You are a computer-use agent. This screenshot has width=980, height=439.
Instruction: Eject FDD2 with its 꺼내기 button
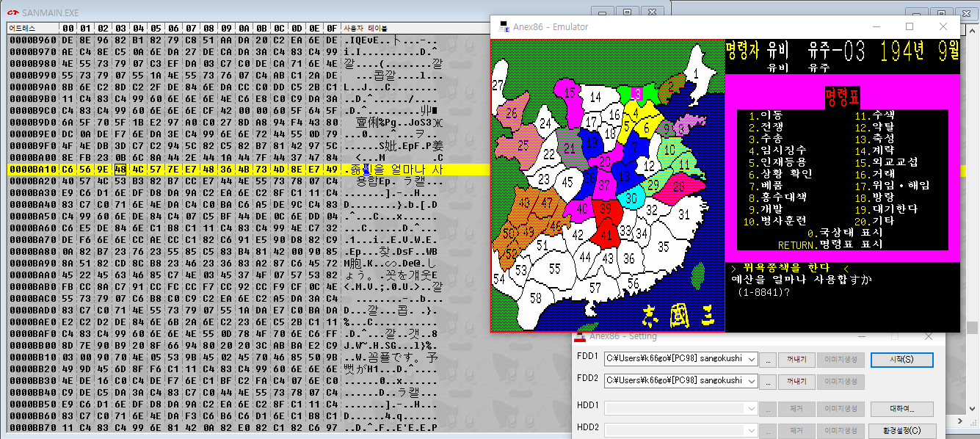coord(796,382)
